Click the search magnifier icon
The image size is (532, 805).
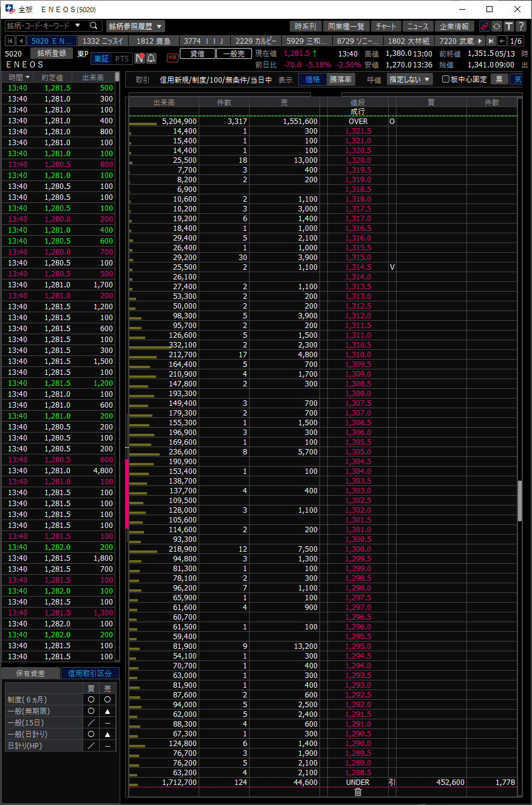click(x=94, y=26)
